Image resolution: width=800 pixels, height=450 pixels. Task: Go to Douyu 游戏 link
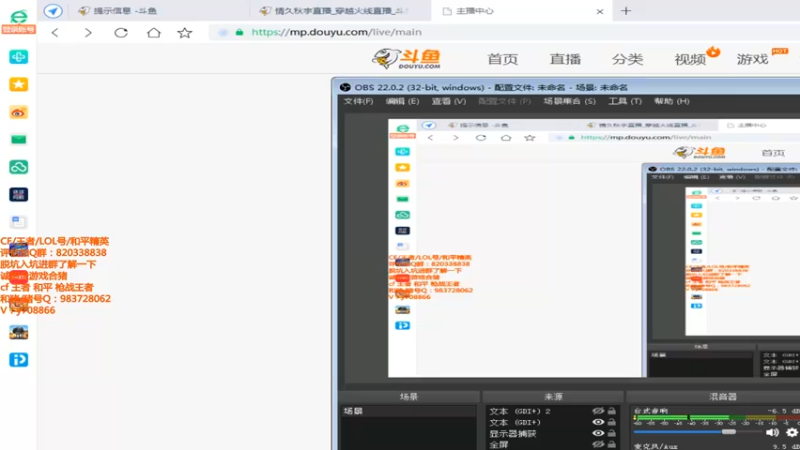point(752,59)
